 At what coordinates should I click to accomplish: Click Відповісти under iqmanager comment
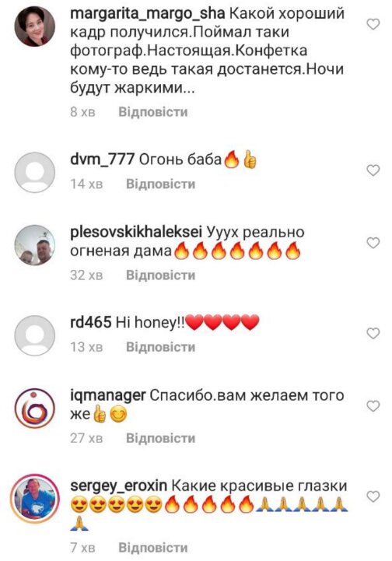(x=160, y=438)
